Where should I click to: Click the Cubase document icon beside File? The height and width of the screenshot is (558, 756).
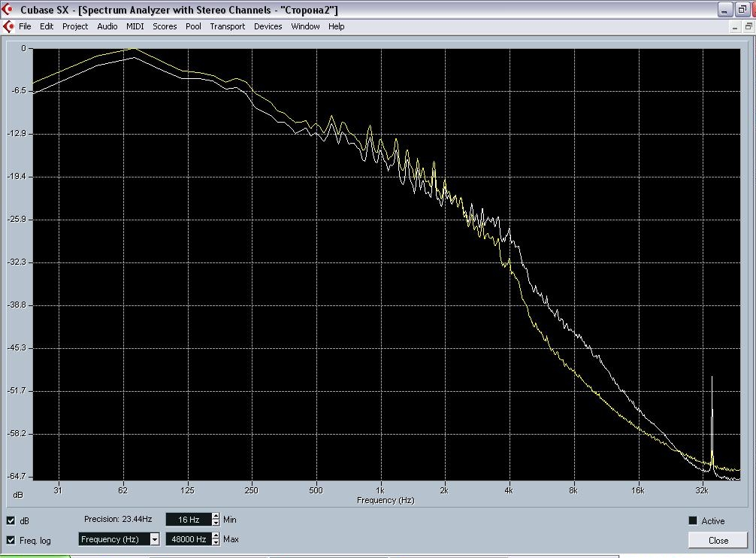click(x=9, y=26)
